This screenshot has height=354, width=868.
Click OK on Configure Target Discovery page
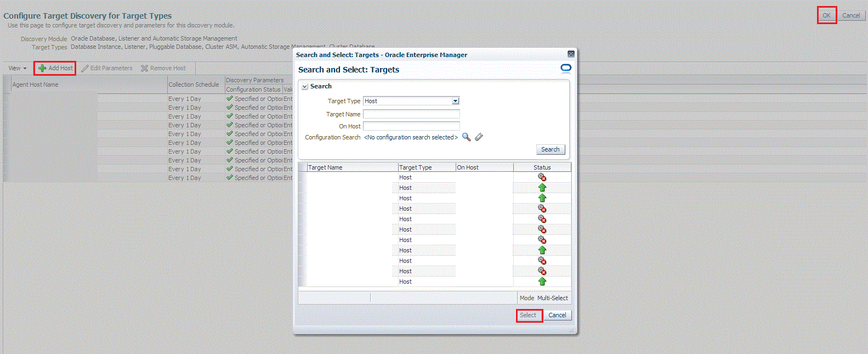[826, 15]
